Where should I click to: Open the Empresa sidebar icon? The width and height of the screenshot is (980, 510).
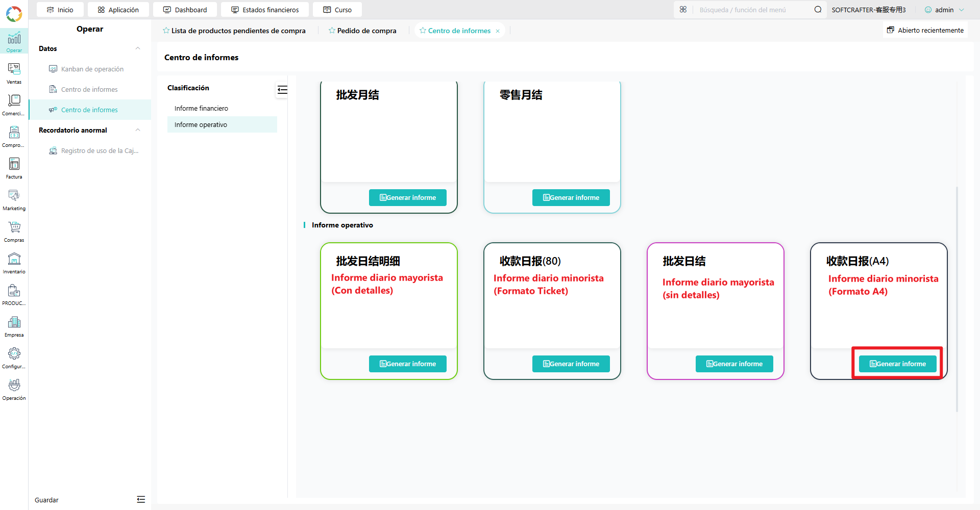pyautogui.click(x=14, y=326)
